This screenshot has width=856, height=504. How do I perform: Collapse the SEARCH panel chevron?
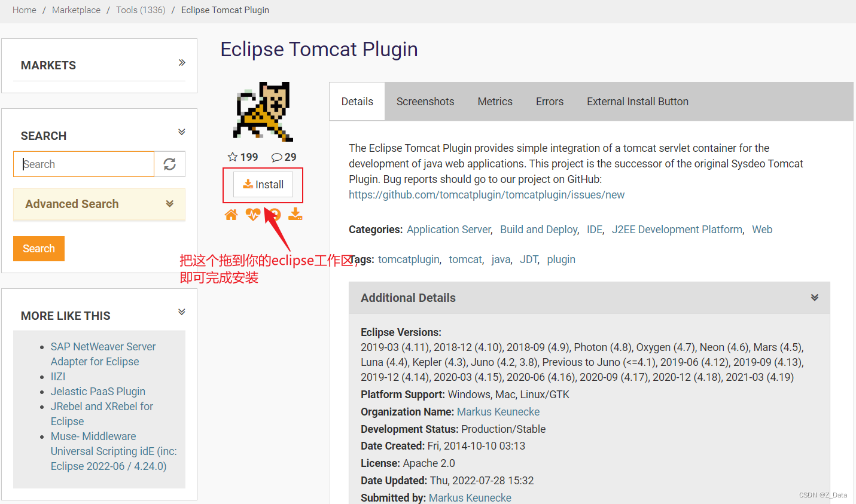181,132
